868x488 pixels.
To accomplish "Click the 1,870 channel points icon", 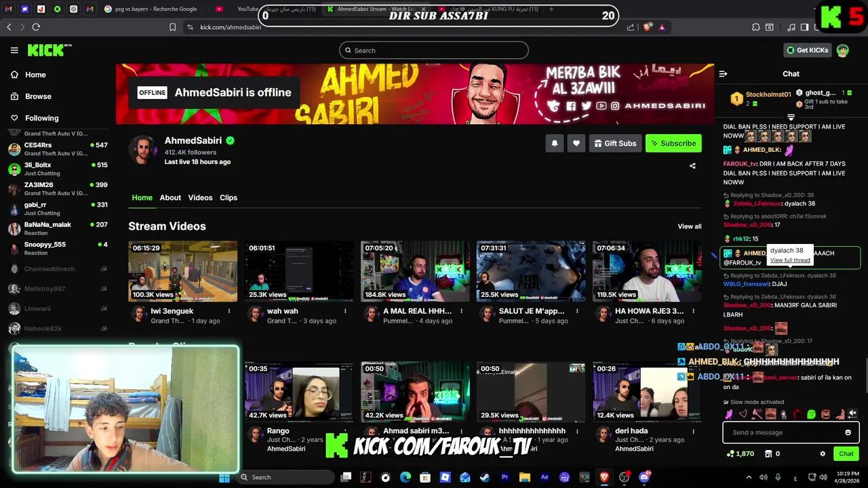I will [x=740, y=453].
